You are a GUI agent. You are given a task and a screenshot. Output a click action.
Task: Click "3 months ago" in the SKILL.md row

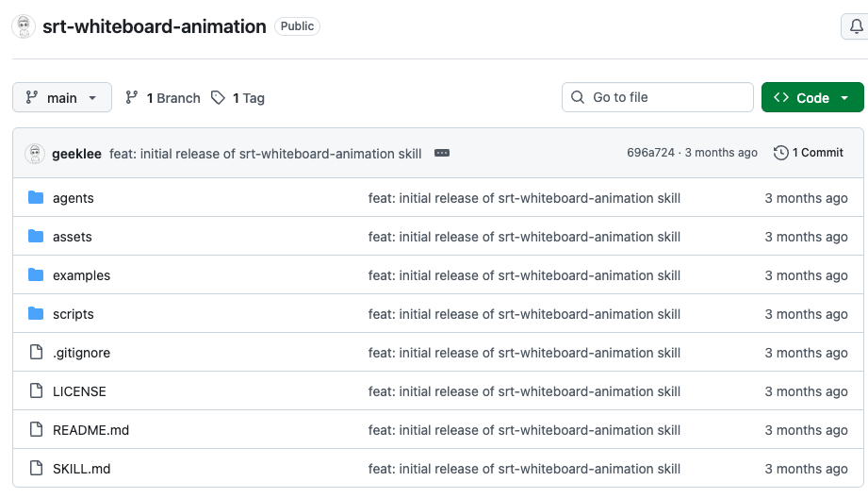pos(806,469)
